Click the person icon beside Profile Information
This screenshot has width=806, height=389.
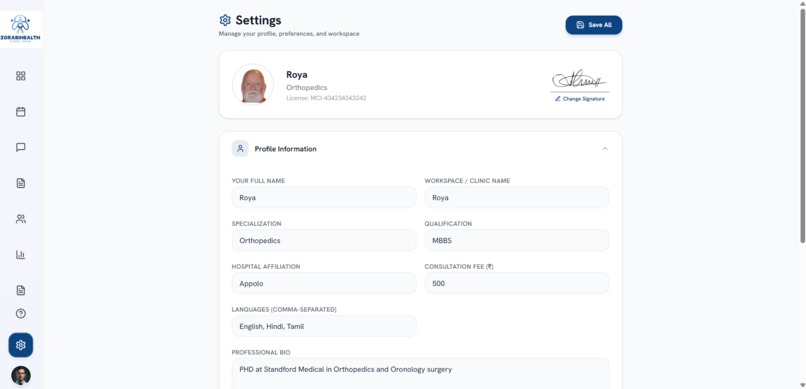click(240, 149)
